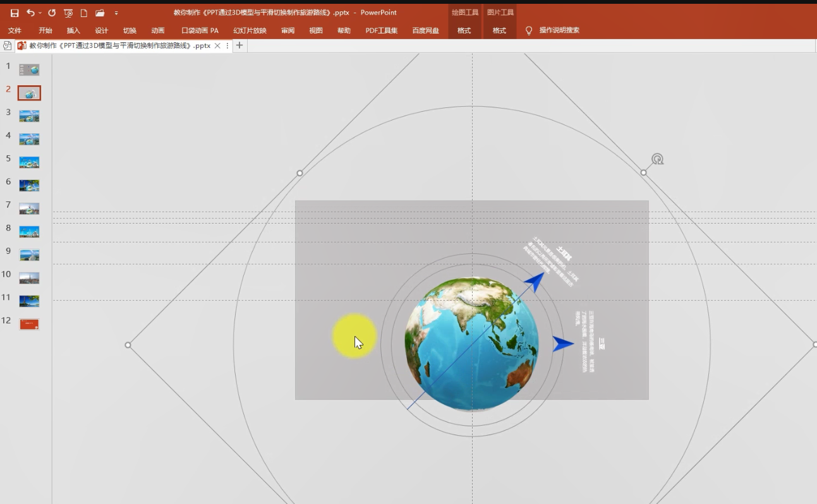Select slide 11 thumbnail

point(29,301)
